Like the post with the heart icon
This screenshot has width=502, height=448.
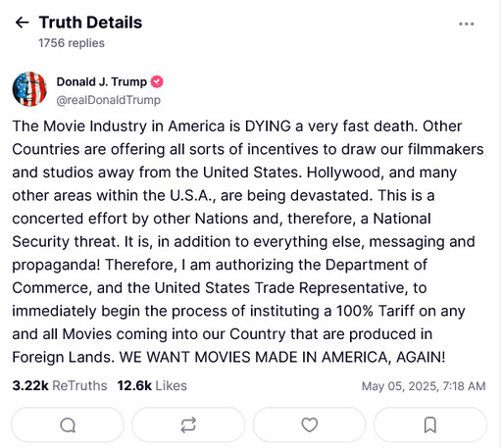(x=309, y=425)
